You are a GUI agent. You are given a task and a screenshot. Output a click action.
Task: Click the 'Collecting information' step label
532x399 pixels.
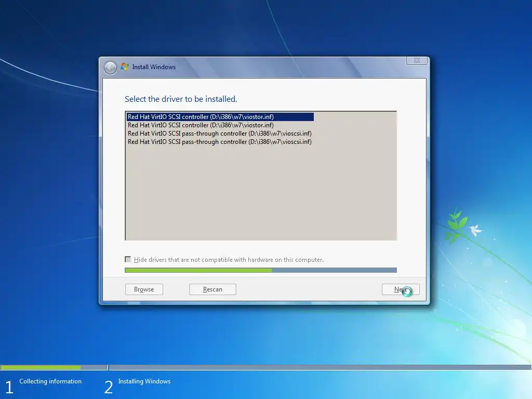[x=50, y=381]
